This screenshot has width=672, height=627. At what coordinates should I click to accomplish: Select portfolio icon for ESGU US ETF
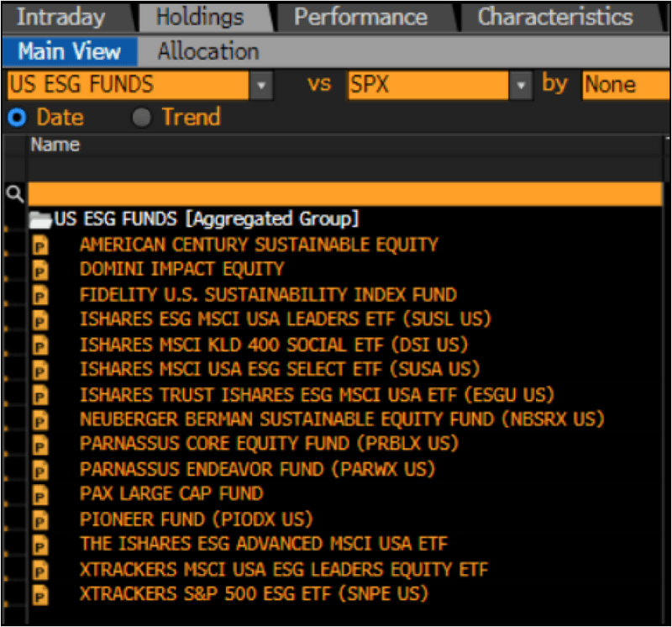(x=39, y=395)
